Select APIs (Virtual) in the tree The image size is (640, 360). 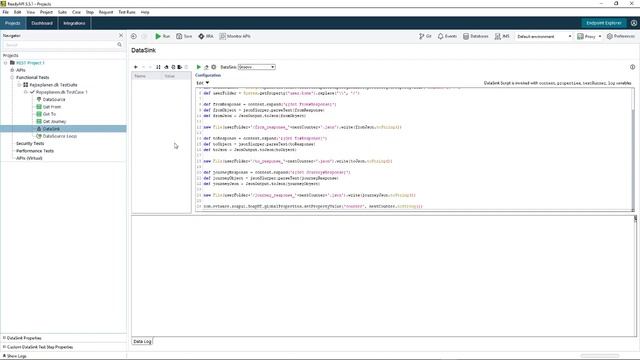coord(29,158)
